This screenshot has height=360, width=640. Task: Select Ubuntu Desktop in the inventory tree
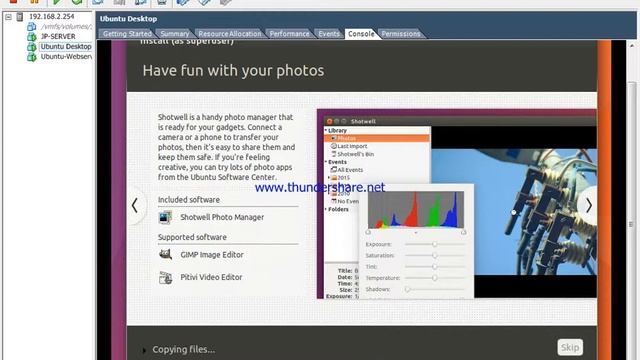coord(66,47)
